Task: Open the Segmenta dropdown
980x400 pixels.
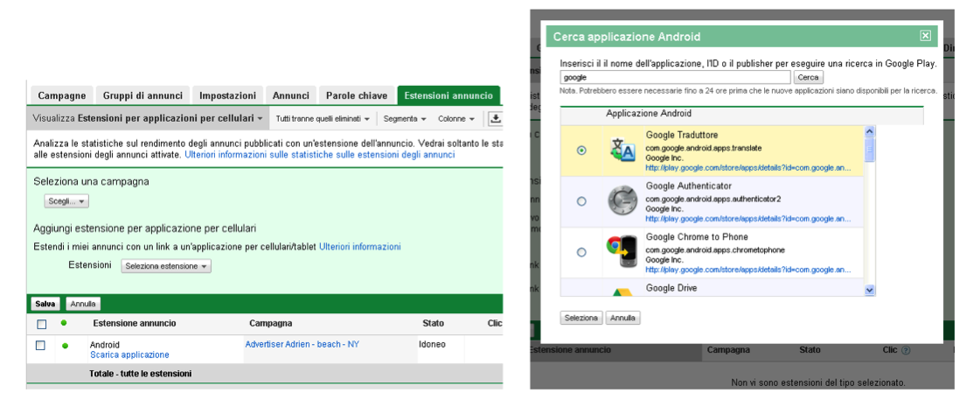Action: point(405,118)
